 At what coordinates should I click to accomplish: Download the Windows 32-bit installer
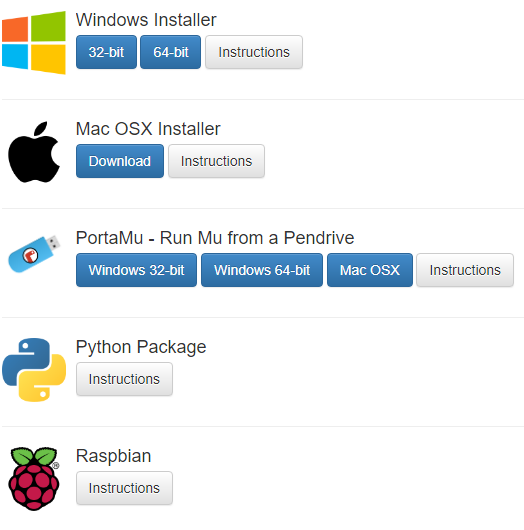106,52
